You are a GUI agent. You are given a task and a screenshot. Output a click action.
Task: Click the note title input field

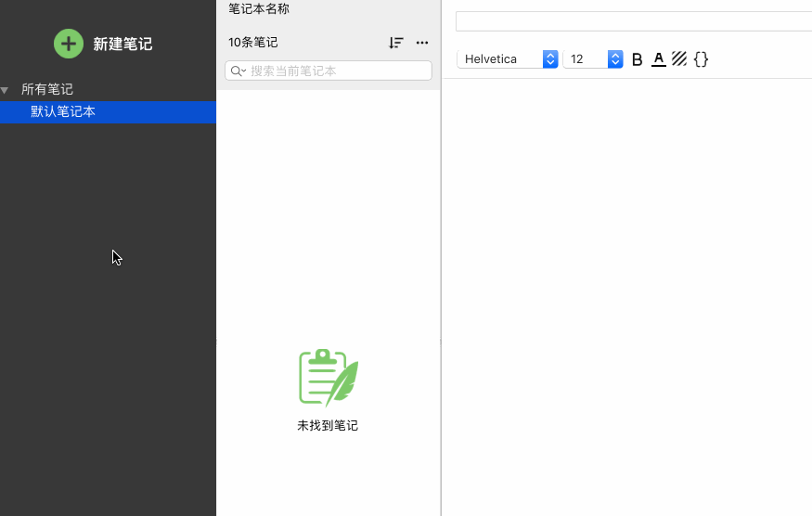pos(634,21)
